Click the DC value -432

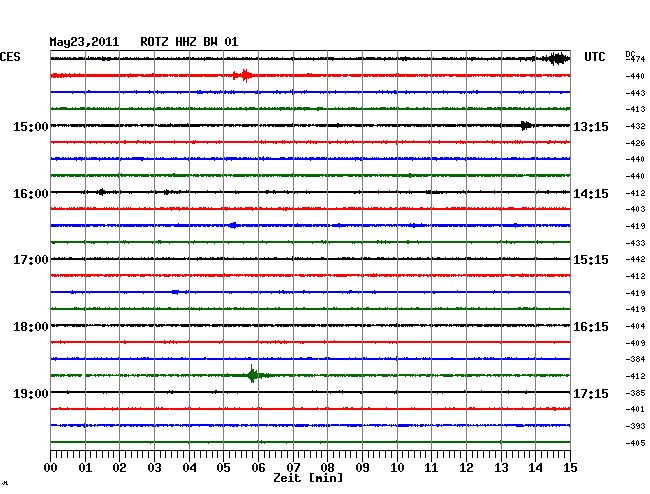(635, 126)
